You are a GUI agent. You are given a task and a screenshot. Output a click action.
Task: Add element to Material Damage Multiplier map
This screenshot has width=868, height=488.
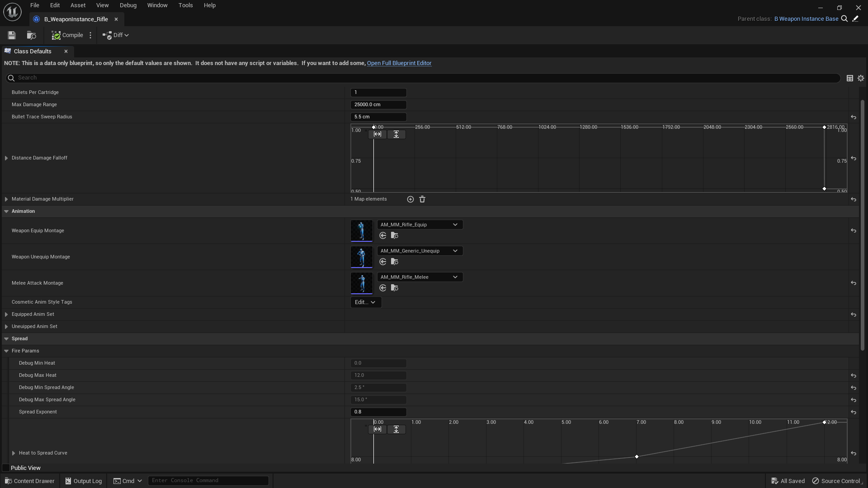click(x=410, y=199)
